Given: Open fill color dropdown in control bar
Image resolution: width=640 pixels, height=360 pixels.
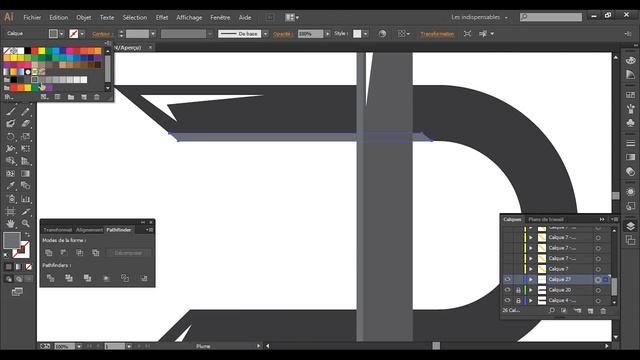Looking at the screenshot, I should click(x=62, y=33).
